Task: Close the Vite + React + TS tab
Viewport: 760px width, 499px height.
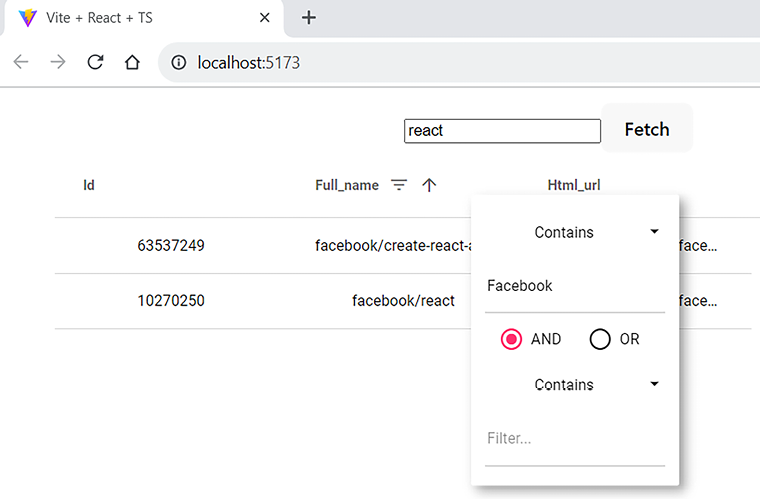Action: (x=264, y=18)
